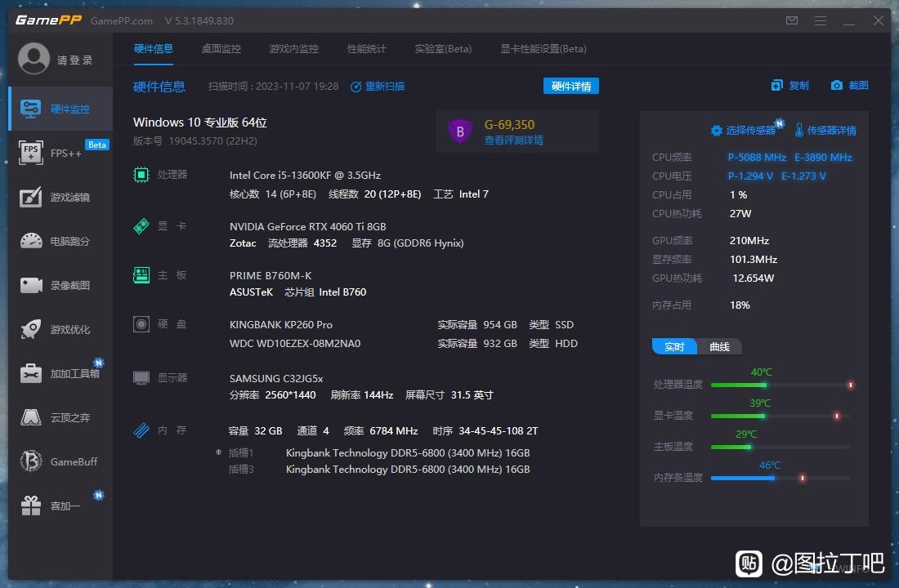Click the GamePP logo

point(49,20)
